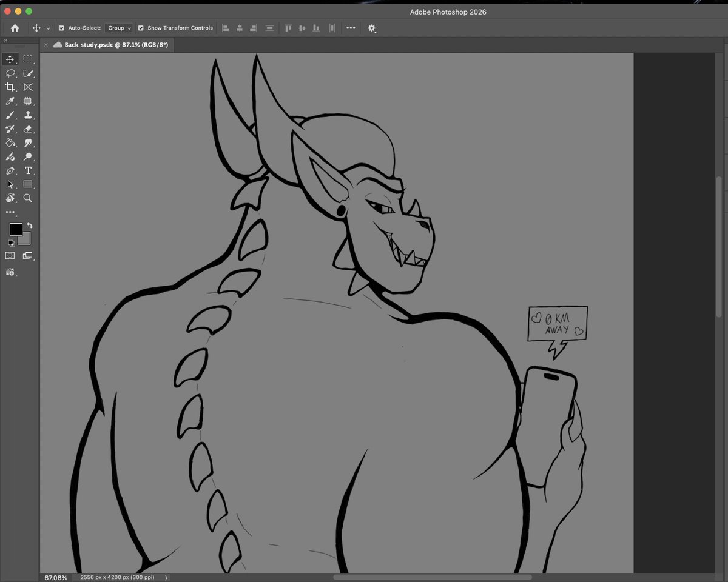The width and height of the screenshot is (728, 582).
Task: Select the Paint Bucket tool
Action: [x=10, y=143]
